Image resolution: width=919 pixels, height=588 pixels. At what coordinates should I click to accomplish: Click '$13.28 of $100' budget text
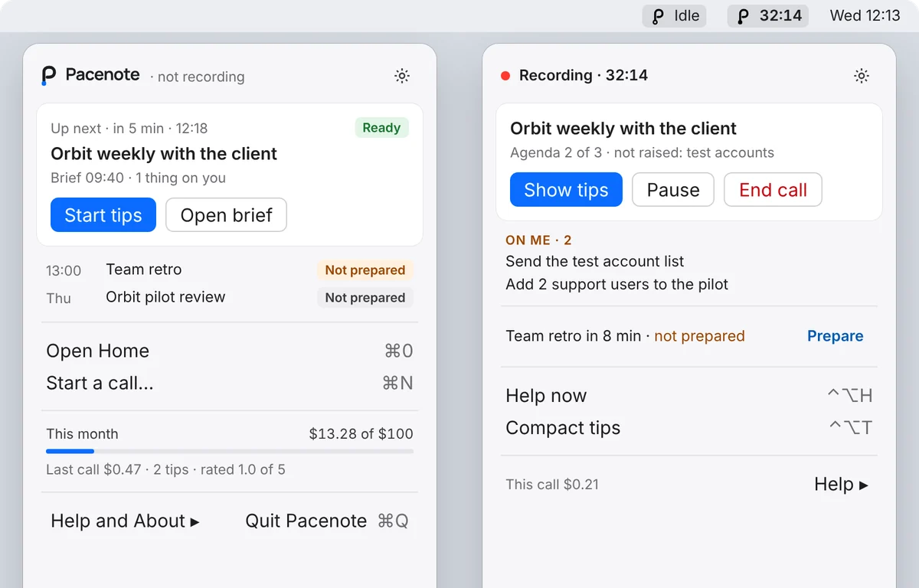pyautogui.click(x=361, y=434)
